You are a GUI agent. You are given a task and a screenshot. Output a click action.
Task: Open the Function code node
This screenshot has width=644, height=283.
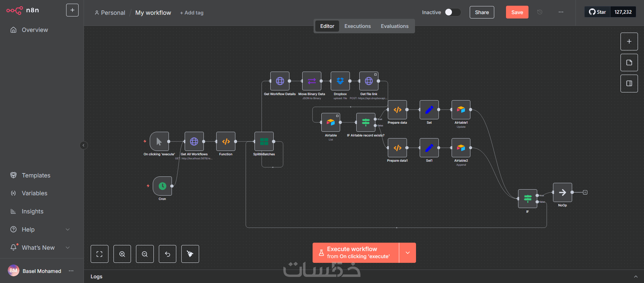click(226, 141)
